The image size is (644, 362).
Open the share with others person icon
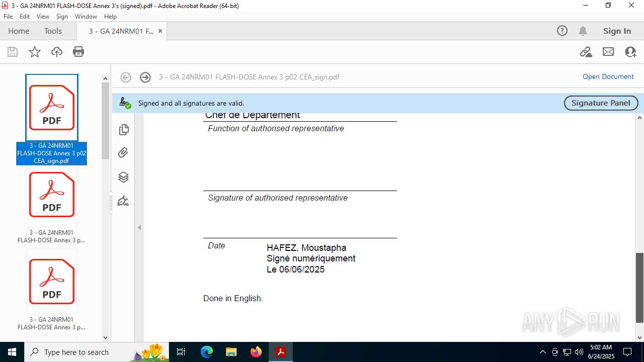[x=630, y=52]
